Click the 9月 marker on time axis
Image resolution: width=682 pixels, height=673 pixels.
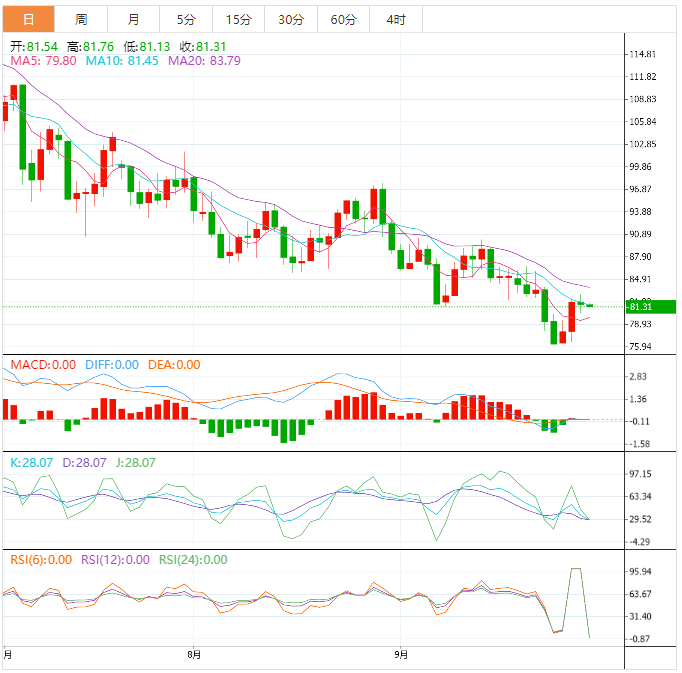coord(401,655)
